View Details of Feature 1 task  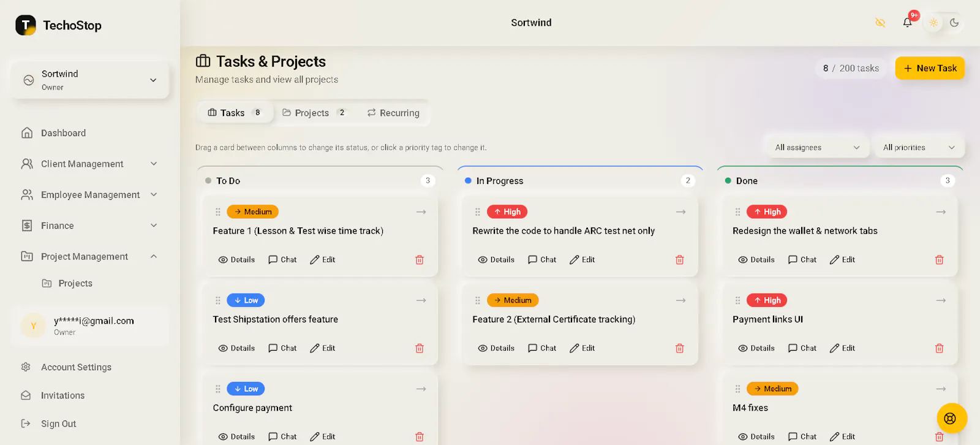[x=236, y=260]
